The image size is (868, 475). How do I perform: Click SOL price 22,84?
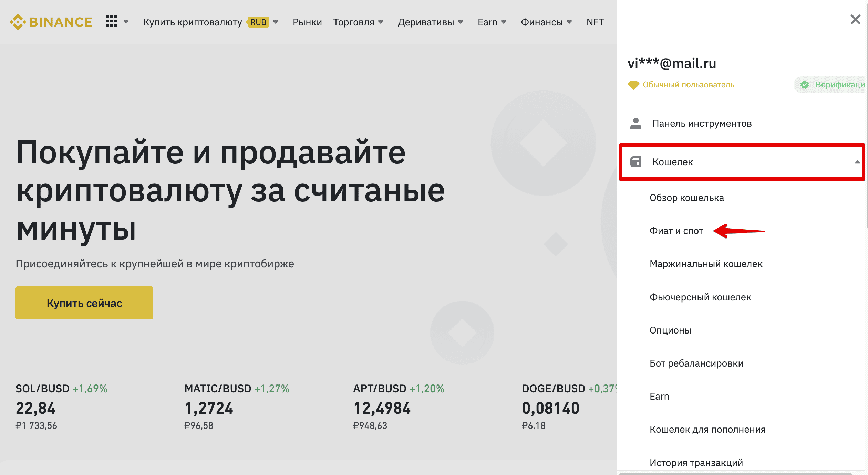tap(35, 408)
